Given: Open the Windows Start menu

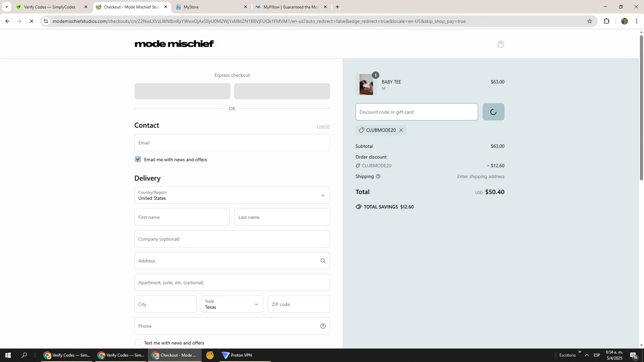Looking at the screenshot, I should click(x=7, y=355).
